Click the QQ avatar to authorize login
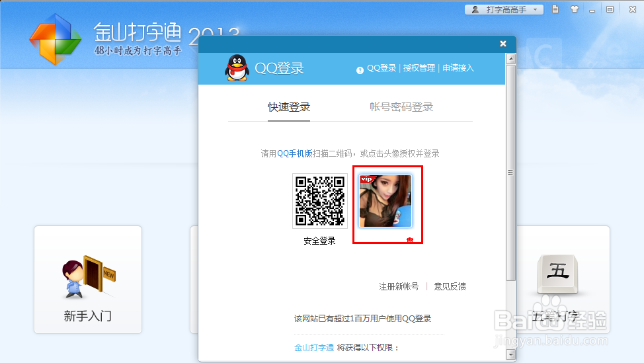644x363 pixels. [385, 201]
